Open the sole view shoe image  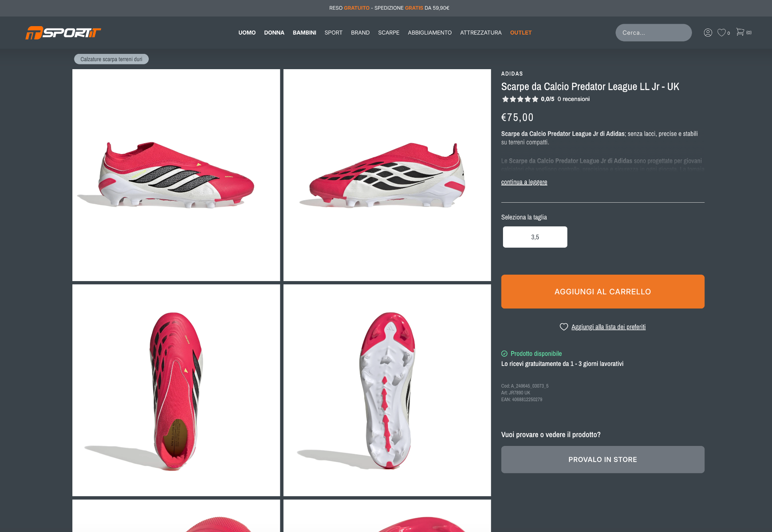coord(387,390)
